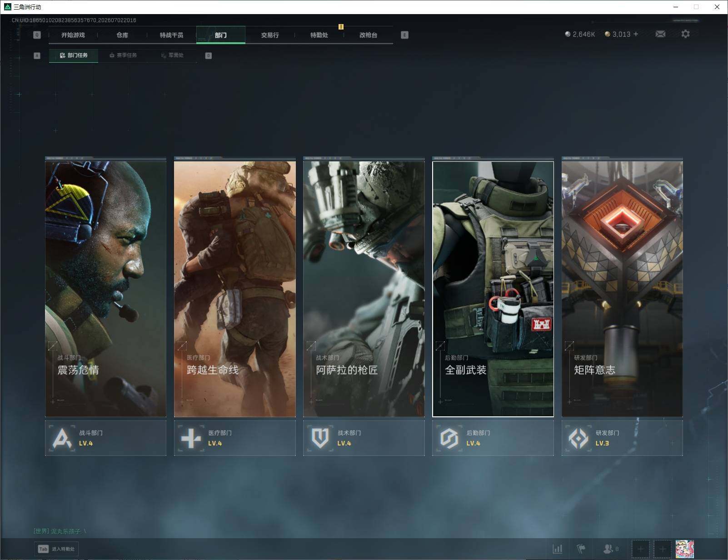Click the 医疗部门 LV.4 button
The height and width of the screenshot is (560, 728).
point(235,438)
